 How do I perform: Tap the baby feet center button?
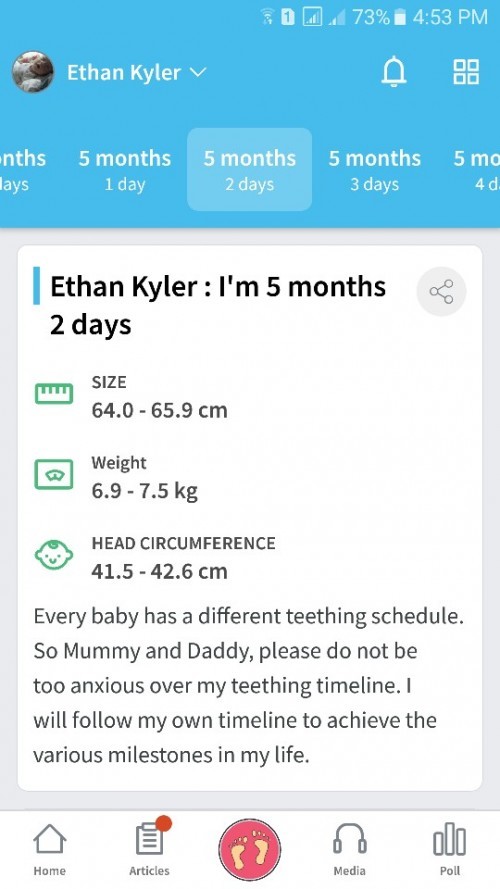pyautogui.click(x=249, y=849)
